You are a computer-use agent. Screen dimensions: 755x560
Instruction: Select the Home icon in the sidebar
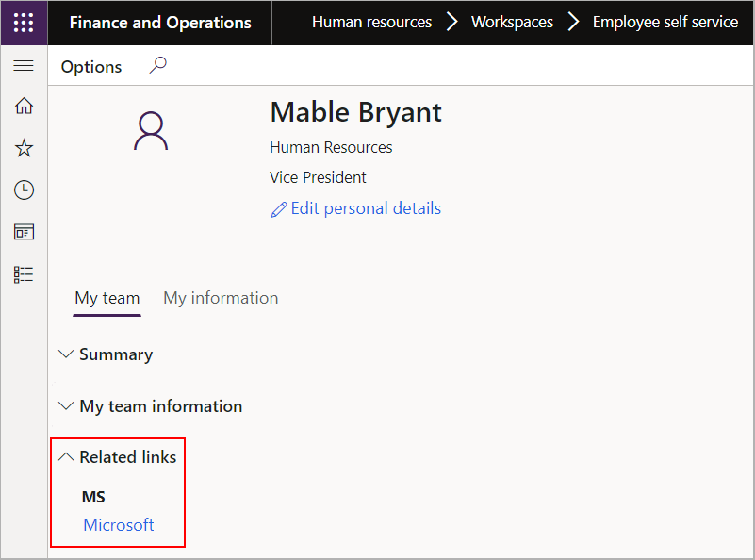point(23,106)
